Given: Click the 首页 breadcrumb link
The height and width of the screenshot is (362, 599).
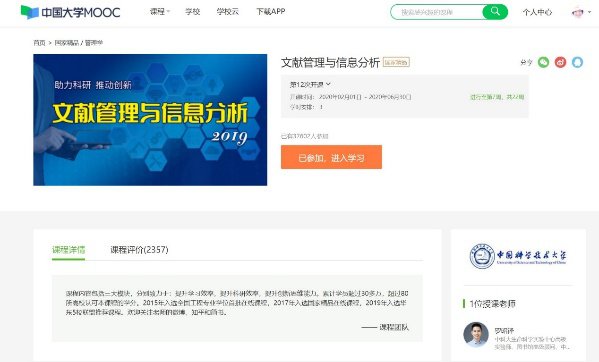Looking at the screenshot, I should tap(39, 43).
